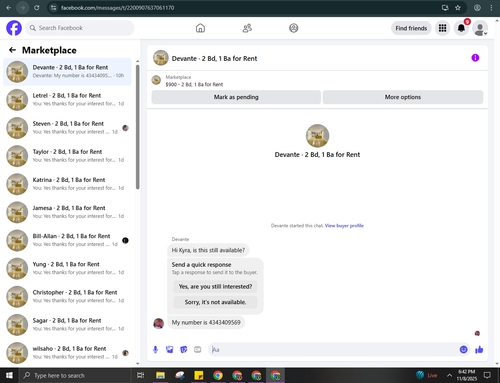Open View buyer profile link
The height and width of the screenshot is (383, 500).
(x=344, y=226)
